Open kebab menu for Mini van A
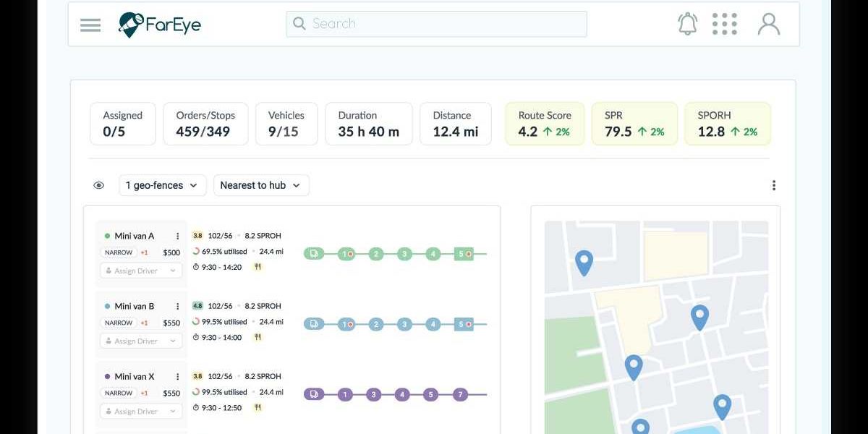Image resolution: width=868 pixels, height=434 pixels. click(177, 236)
